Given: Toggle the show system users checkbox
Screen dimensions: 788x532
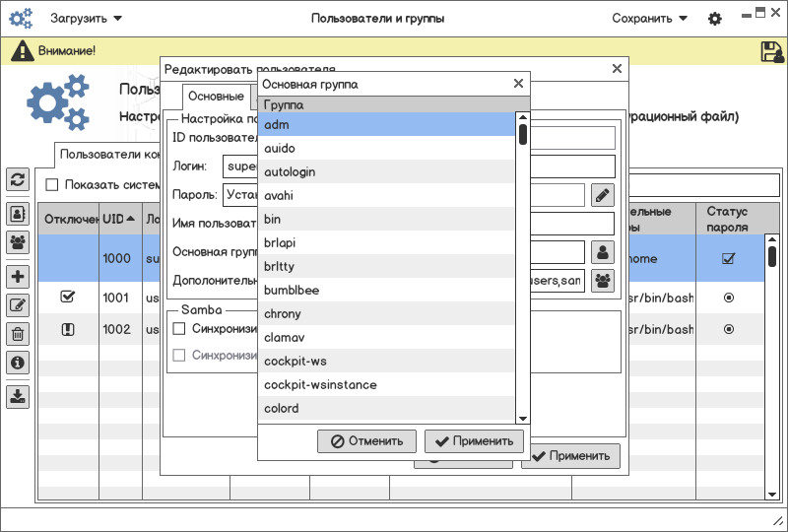Looking at the screenshot, I should pos(52,184).
